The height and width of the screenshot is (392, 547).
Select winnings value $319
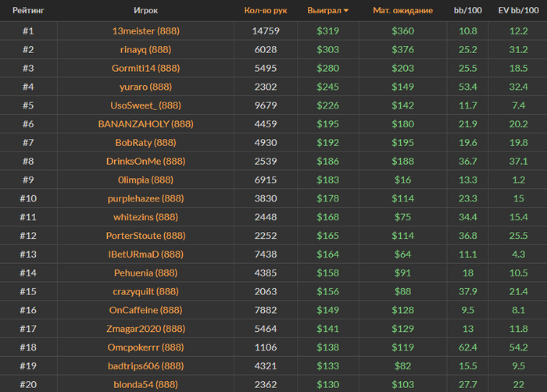327,31
